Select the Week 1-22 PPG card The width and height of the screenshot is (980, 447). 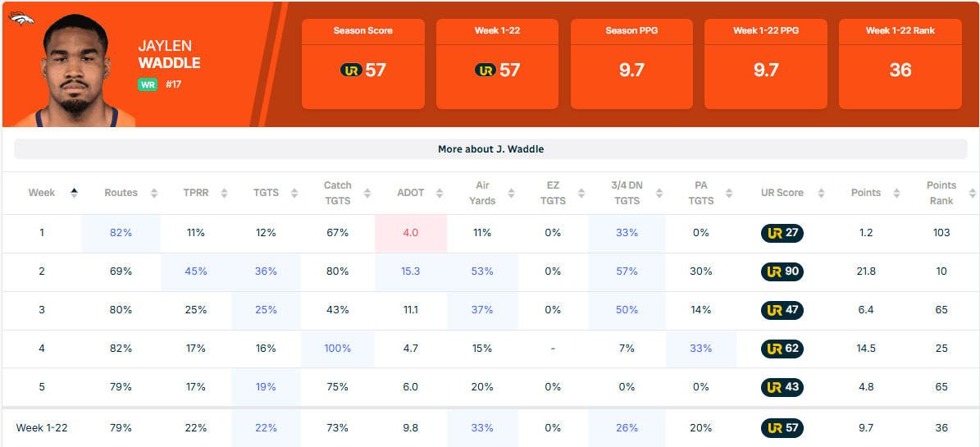pyautogui.click(x=766, y=64)
